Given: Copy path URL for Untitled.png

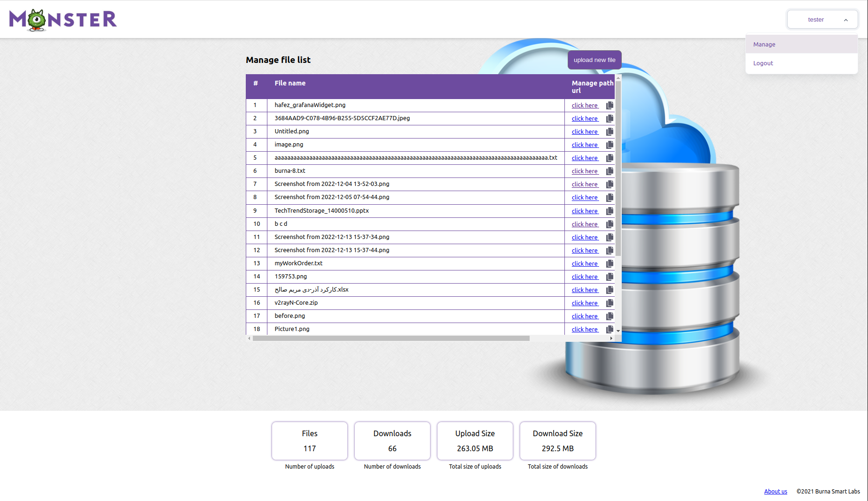Looking at the screenshot, I should point(610,131).
